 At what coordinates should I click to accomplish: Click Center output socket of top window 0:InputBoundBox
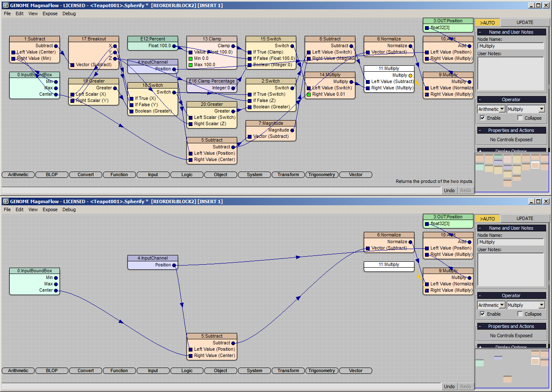(x=56, y=94)
